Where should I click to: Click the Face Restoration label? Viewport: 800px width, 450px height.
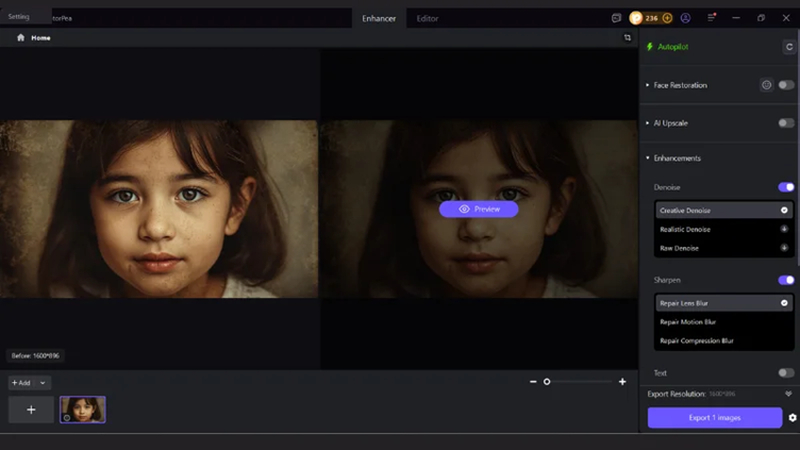click(x=680, y=85)
